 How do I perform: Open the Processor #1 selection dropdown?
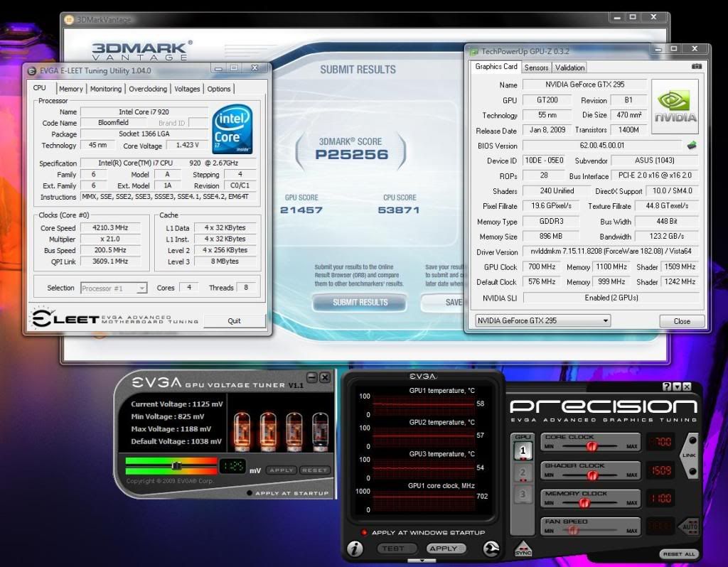coord(114,288)
